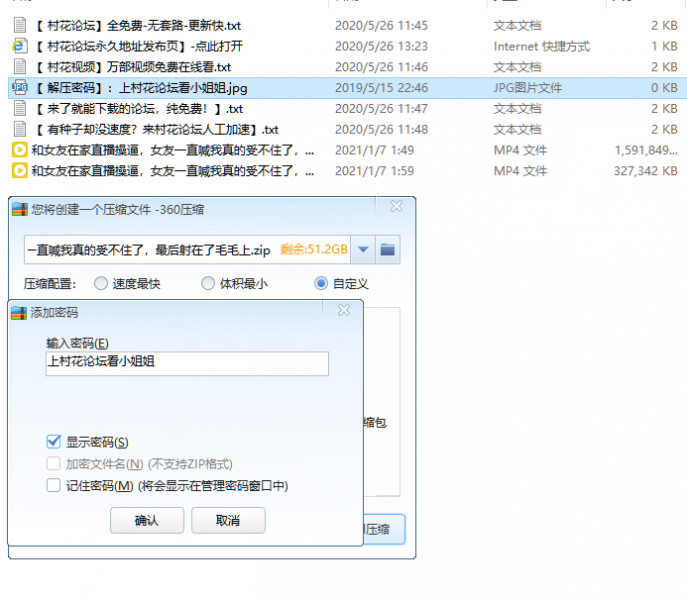
Task: Select file 【有种子却没速度？来村花论坛人工加速】.txt
Action: pyautogui.click(x=156, y=129)
